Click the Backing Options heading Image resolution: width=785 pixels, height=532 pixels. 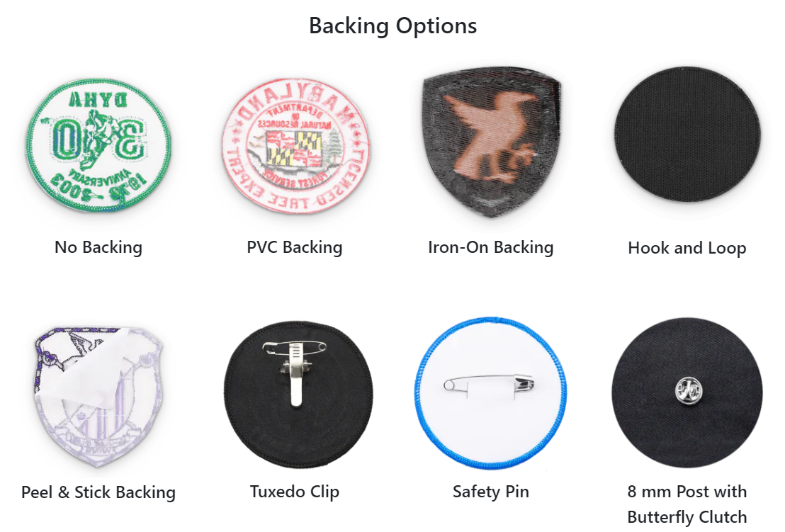pyautogui.click(x=392, y=26)
